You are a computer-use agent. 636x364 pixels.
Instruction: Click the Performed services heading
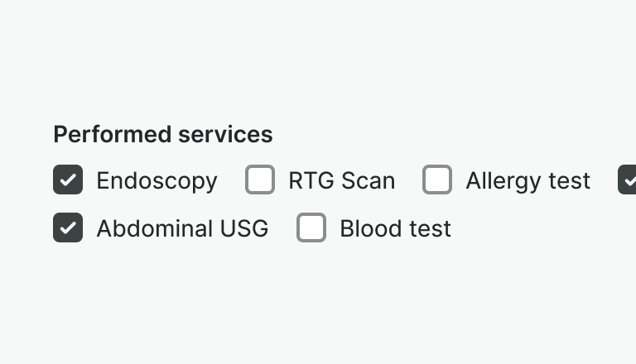pyautogui.click(x=162, y=134)
